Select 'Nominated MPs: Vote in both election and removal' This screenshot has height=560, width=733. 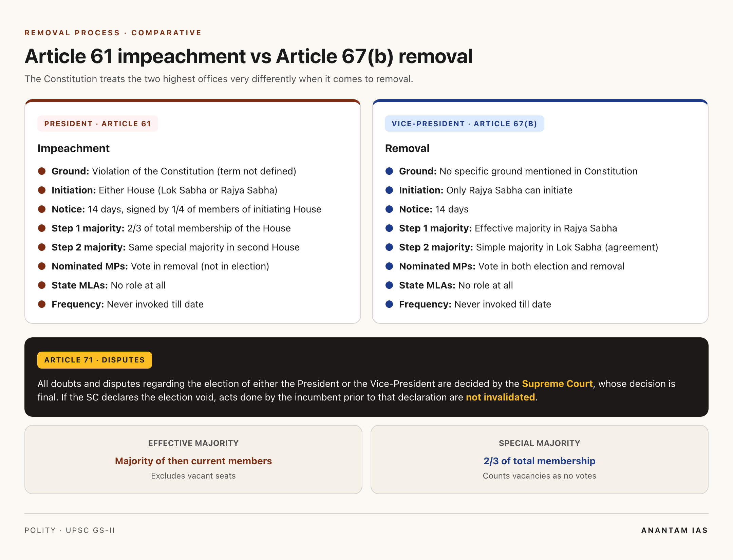pyautogui.click(x=512, y=266)
